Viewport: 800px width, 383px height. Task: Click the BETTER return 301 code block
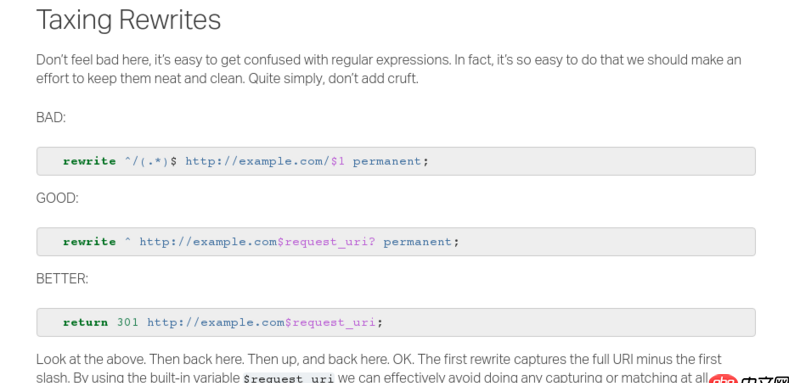click(x=396, y=322)
